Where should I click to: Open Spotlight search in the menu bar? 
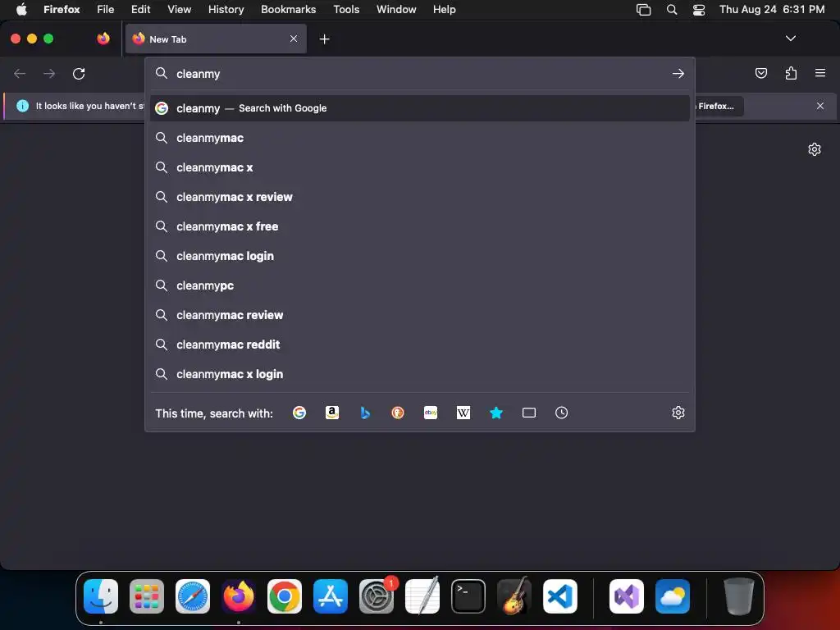point(671,9)
